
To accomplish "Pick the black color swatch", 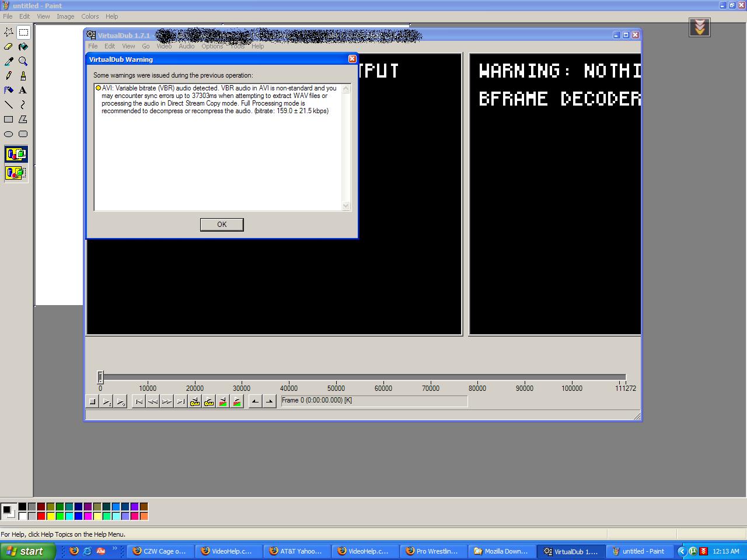I will tap(22, 507).
